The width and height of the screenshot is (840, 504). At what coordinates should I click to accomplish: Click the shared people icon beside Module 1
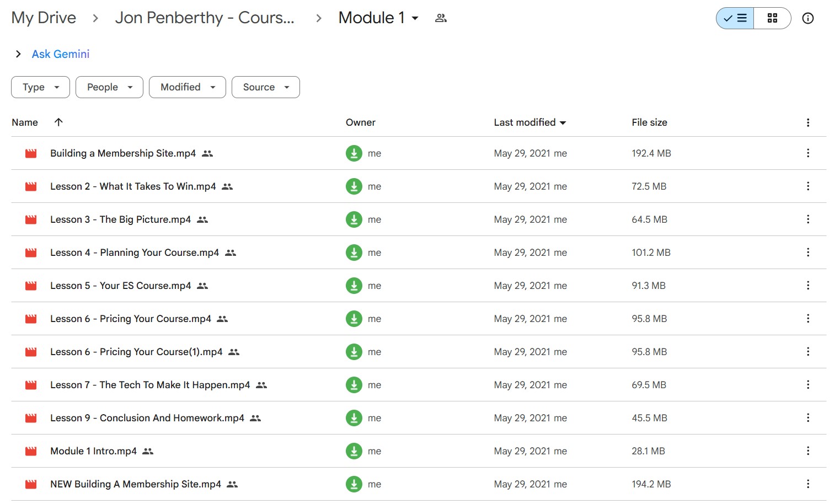441,18
